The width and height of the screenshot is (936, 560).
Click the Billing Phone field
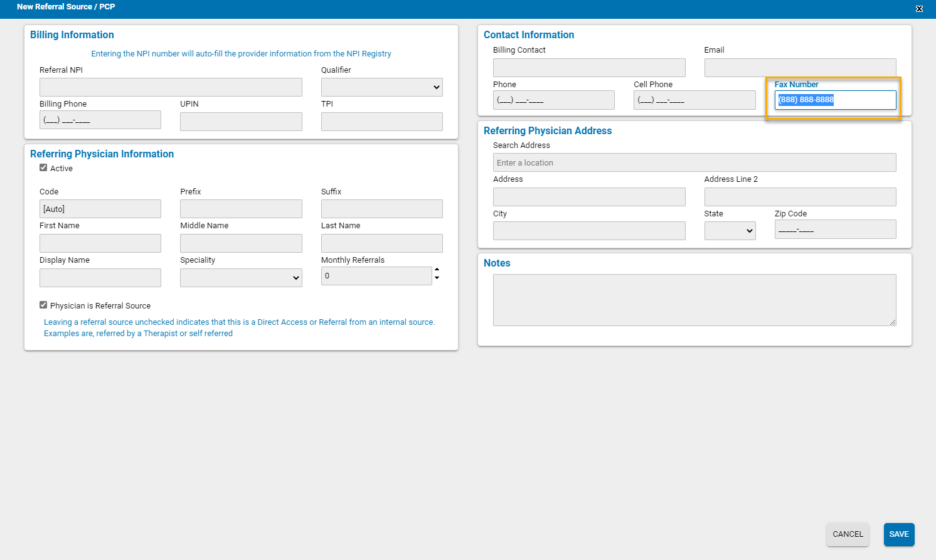point(100,119)
